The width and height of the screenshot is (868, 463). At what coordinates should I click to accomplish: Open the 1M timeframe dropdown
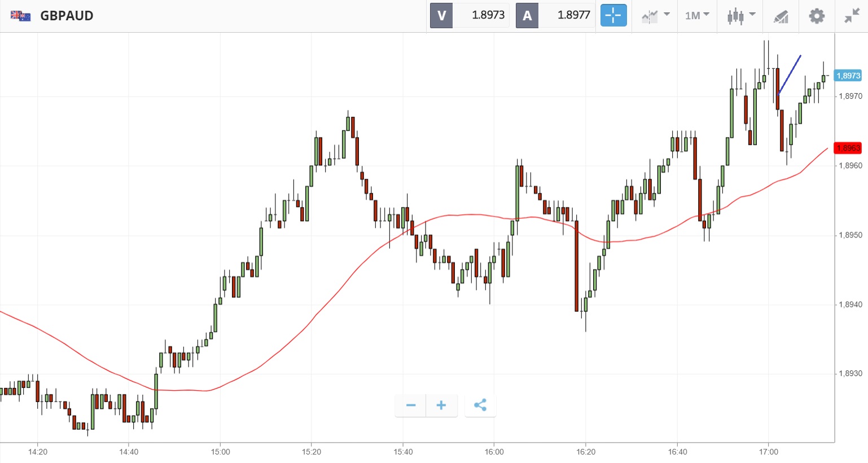(697, 16)
